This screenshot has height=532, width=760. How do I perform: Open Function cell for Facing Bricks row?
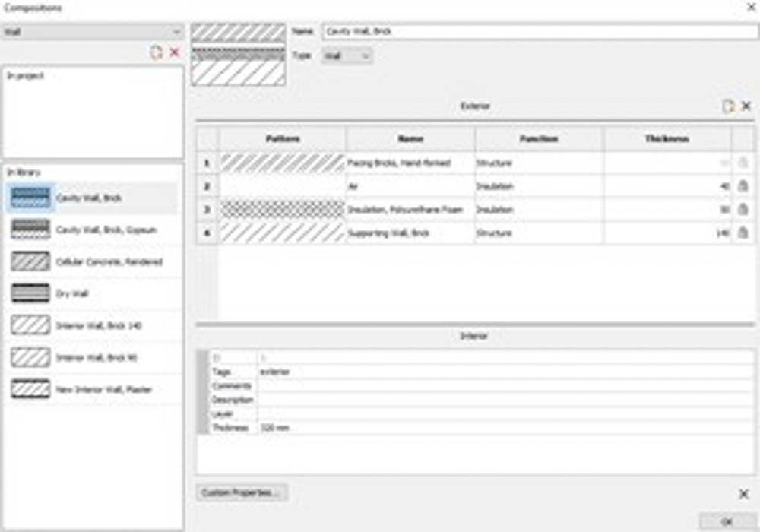coord(539,163)
